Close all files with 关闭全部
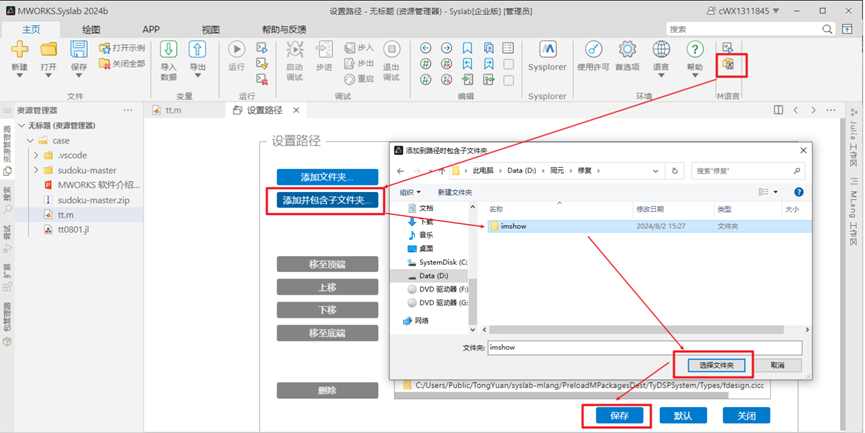865x433 pixels. click(122, 64)
